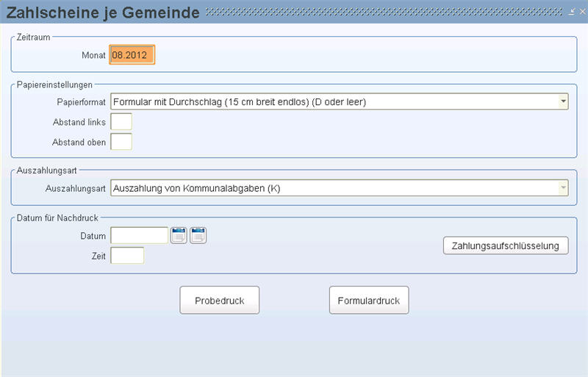Image resolution: width=588 pixels, height=377 pixels.
Task: Open the Zahlungsaufschlüsselung button
Action: [x=506, y=245]
